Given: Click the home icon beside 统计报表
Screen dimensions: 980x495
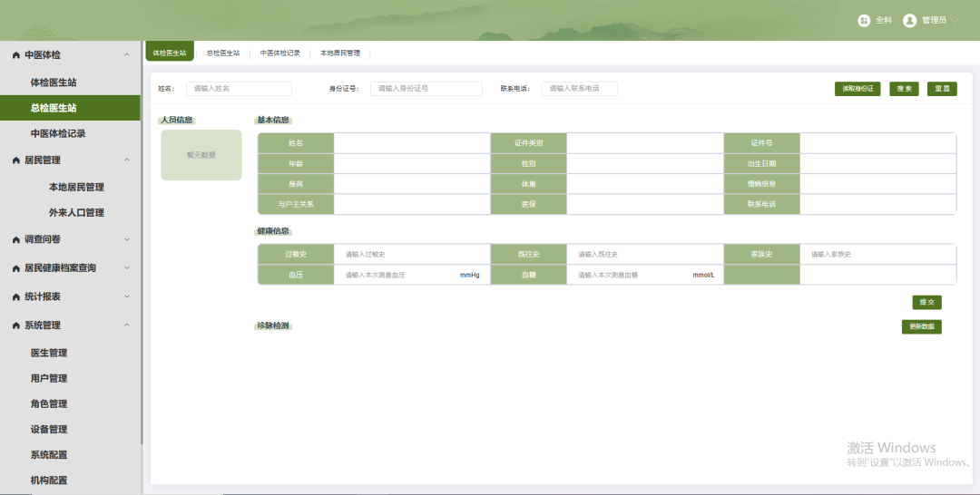Looking at the screenshot, I should pyautogui.click(x=16, y=297).
